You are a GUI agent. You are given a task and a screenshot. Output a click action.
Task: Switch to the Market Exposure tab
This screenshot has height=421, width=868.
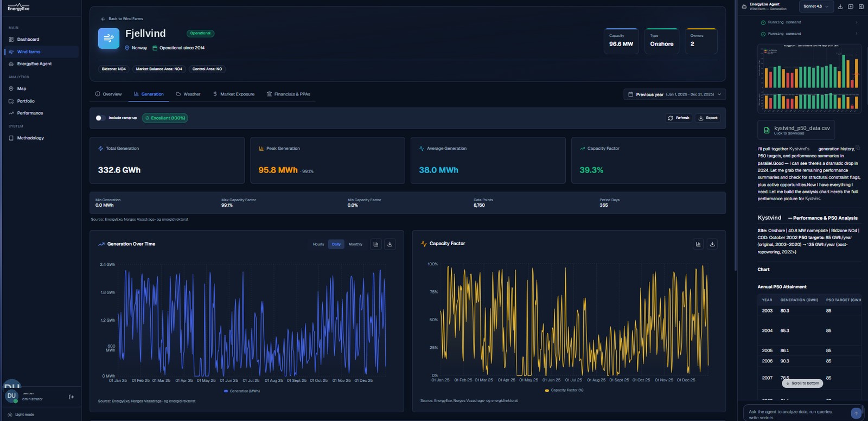tap(233, 94)
